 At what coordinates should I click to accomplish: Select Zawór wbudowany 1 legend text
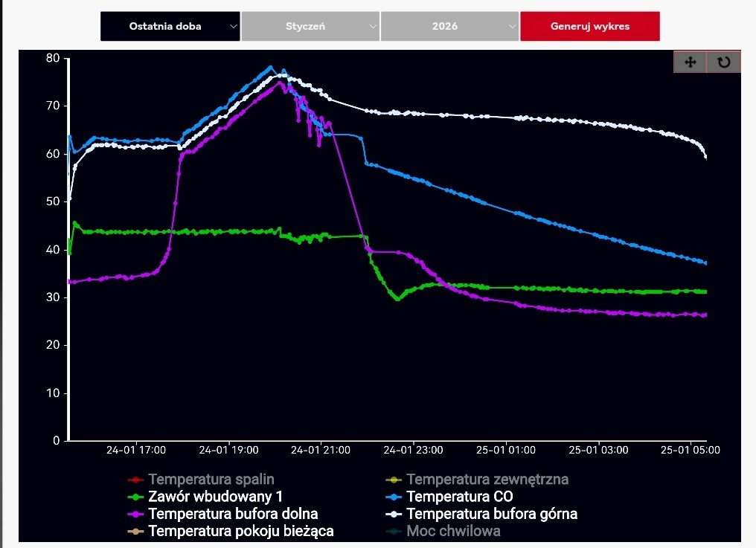(215, 497)
